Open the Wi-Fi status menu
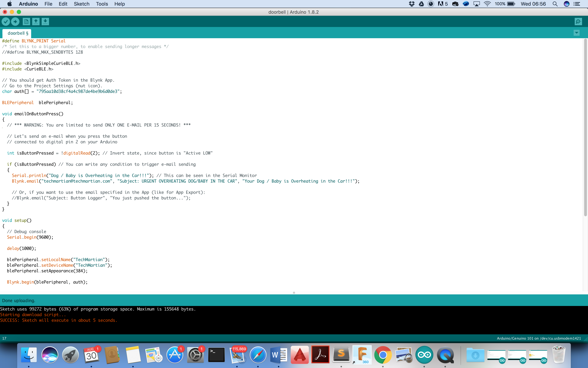 (487, 4)
